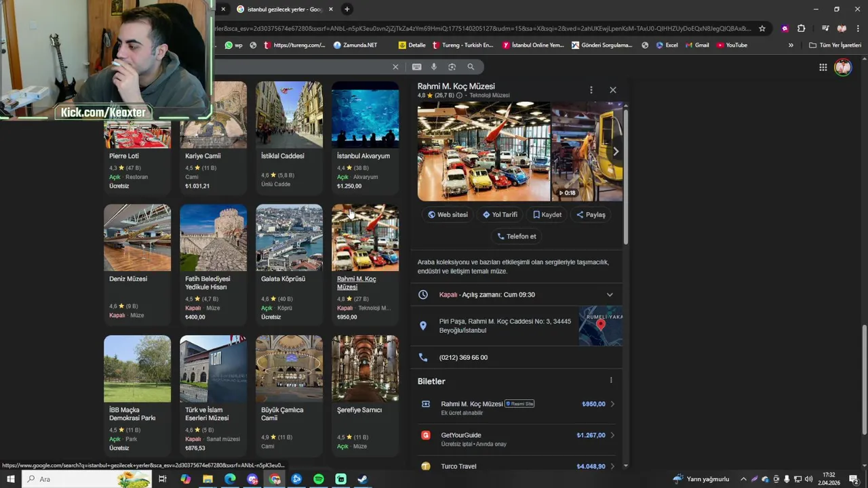This screenshot has height=488, width=868.
Task: Open the YouTube bookmark
Action: click(732, 45)
